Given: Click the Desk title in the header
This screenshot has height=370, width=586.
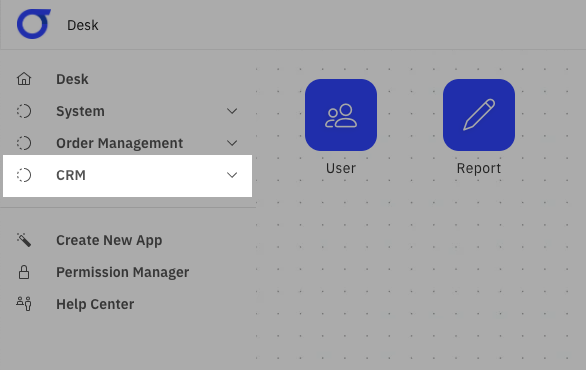Looking at the screenshot, I should pos(83,25).
